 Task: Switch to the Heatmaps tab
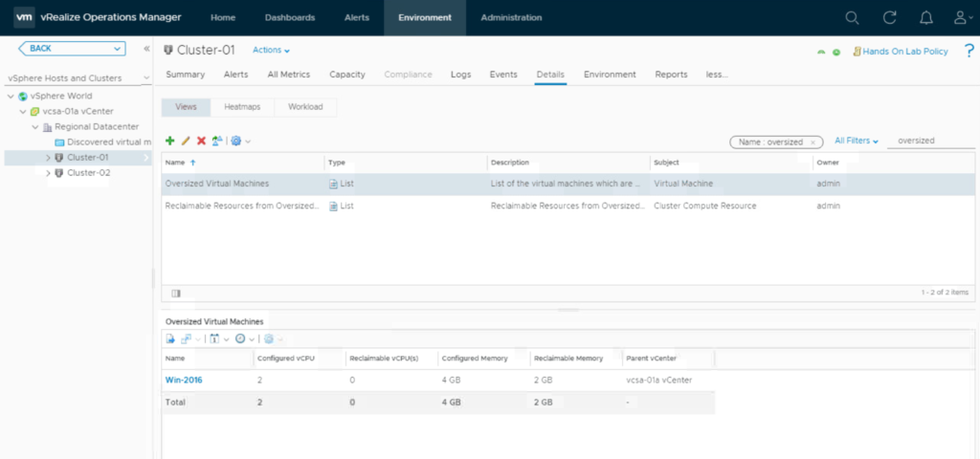pos(242,107)
